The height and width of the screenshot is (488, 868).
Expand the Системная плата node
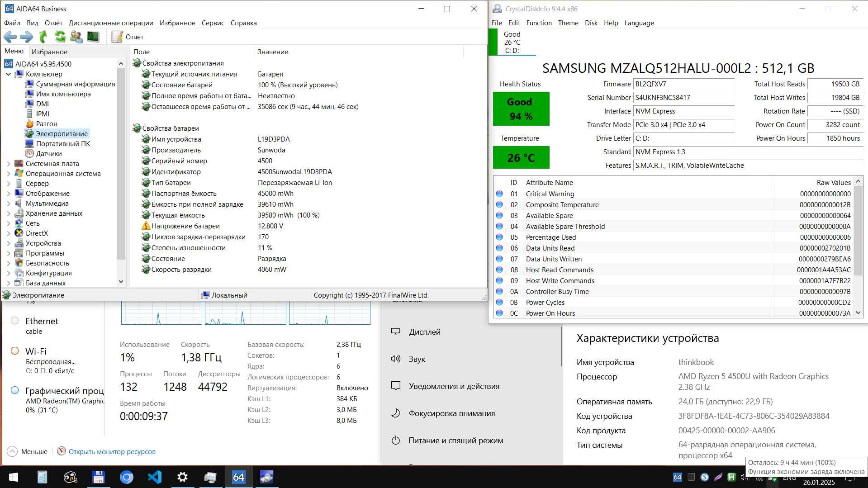[x=9, y=163]
